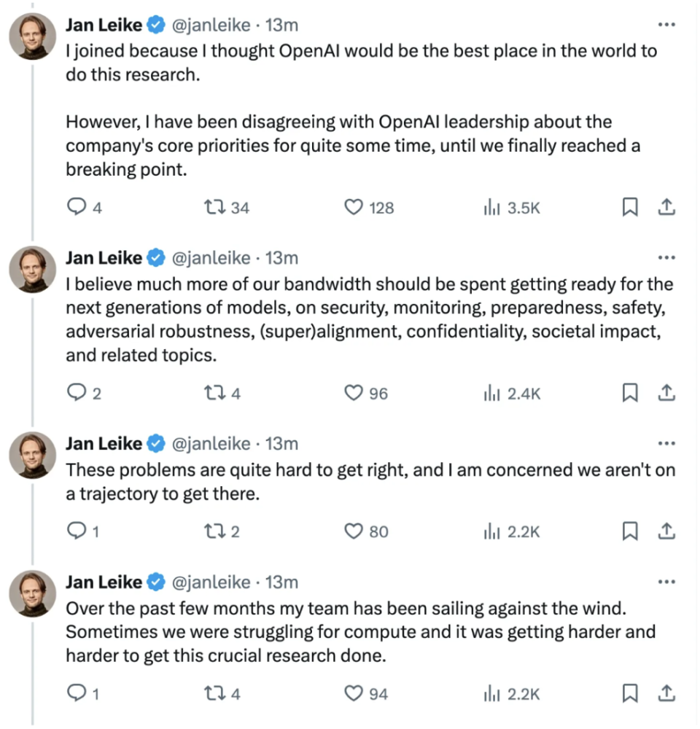The image size is (700, 729).
Task: View analytics showing 3.5K views
Action: click(x=512, y=207)
